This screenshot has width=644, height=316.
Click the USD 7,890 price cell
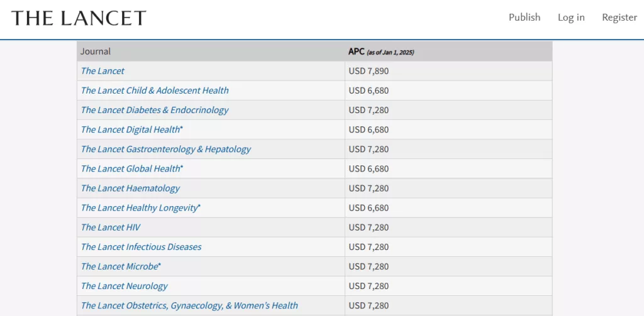click(369, 71)
